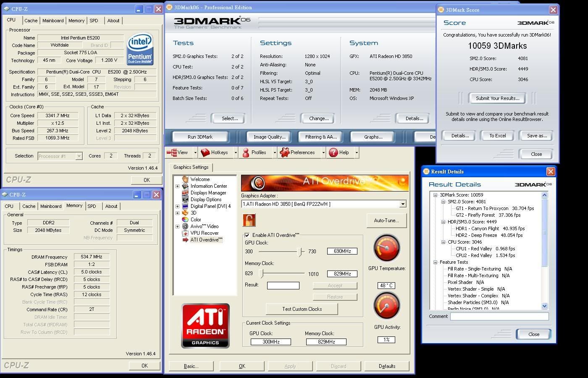Expand the Avivo Video tree node
The height and width of the screenshot is (378, 588).
coord(177,226)
